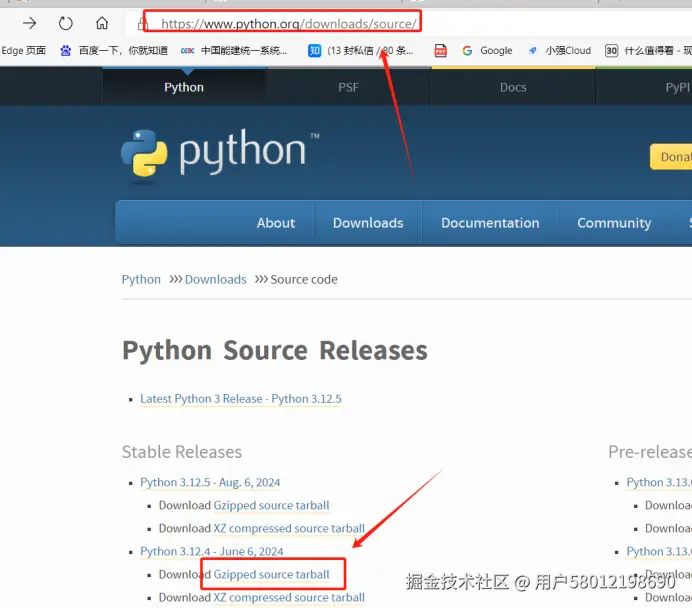Click the Donate button
The height and width of the screenshot is (608, 692).
click(671, 157)
